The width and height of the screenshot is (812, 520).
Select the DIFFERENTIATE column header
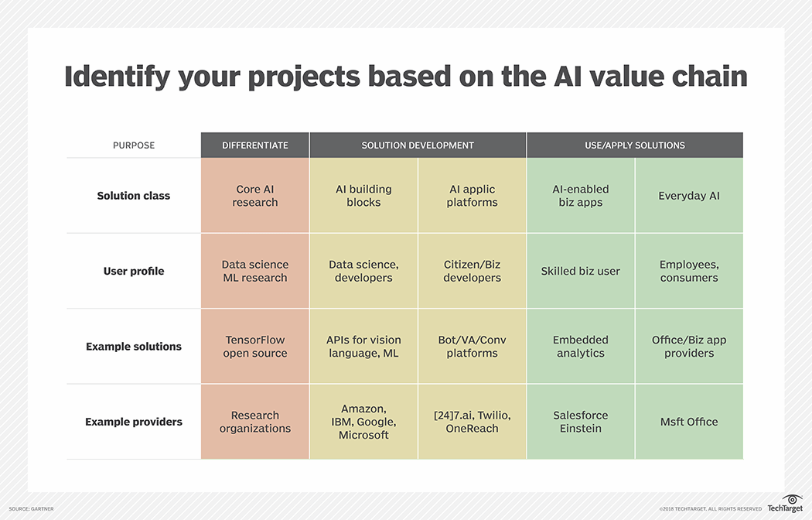pos(255,145)
